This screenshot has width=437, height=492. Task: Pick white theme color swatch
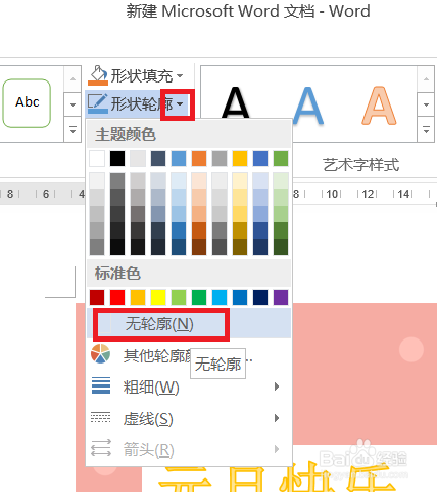click(97, 158)
